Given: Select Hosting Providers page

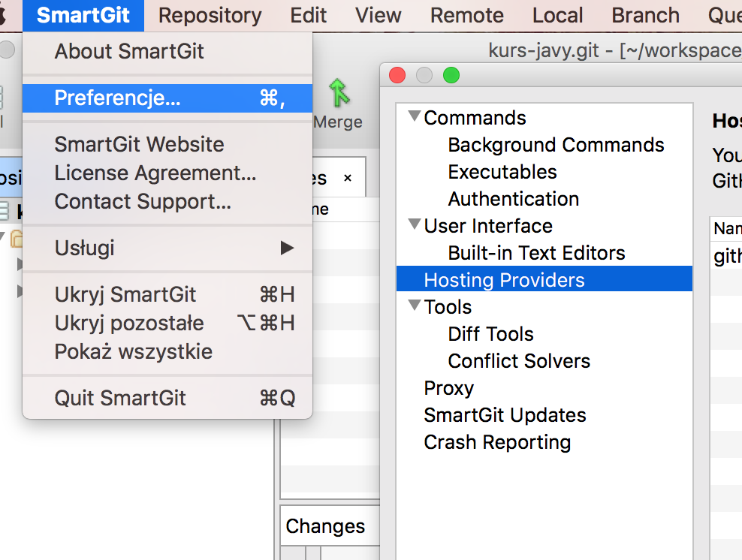Looking at the screenshot, I should pos(544,279).
